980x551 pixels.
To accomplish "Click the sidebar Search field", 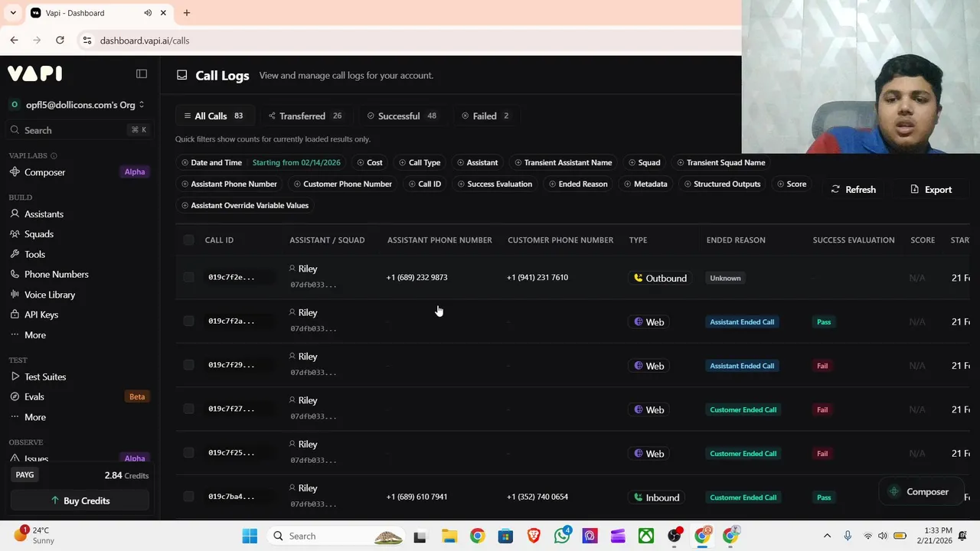I will (x=80, y=130).
